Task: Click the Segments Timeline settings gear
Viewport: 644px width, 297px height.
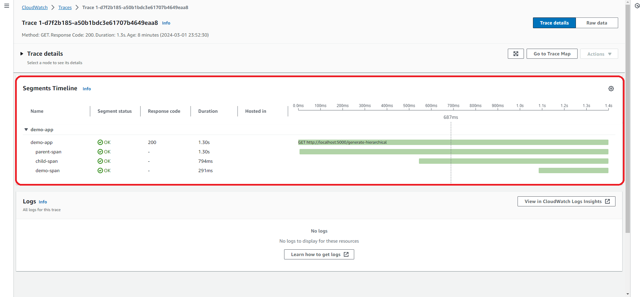Action: click(611, 89)
